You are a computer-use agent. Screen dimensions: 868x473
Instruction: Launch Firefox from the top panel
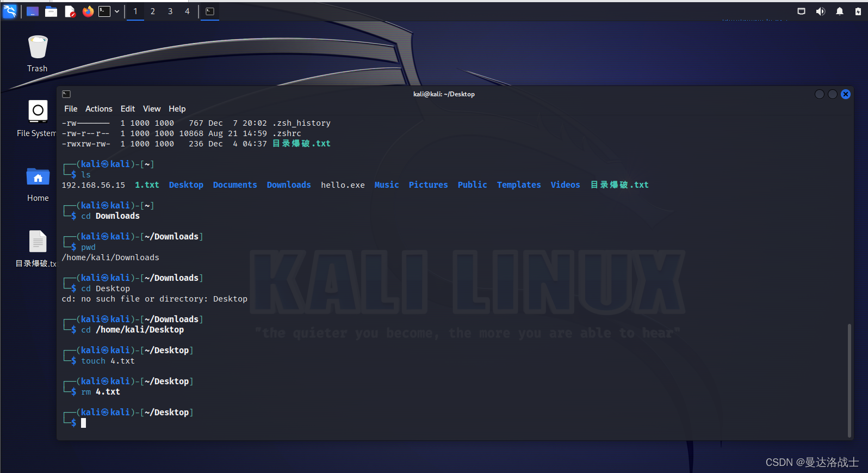tap(88, 11)
